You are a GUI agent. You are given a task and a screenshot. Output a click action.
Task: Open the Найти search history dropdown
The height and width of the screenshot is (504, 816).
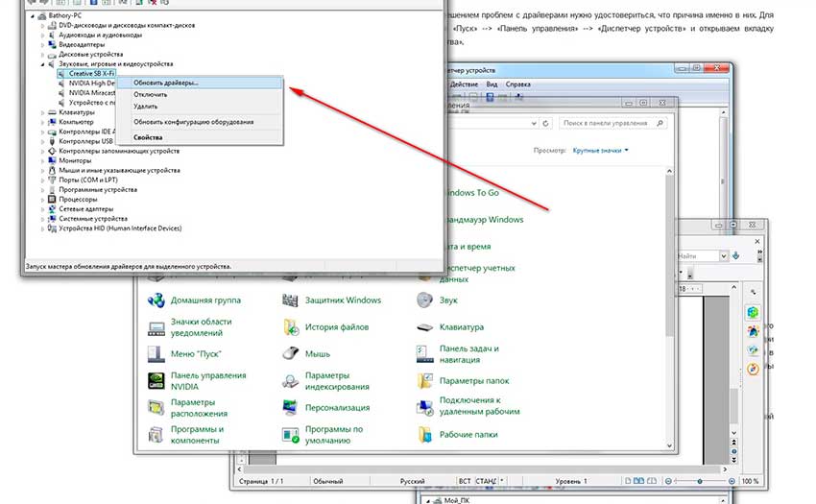point(724,255)
